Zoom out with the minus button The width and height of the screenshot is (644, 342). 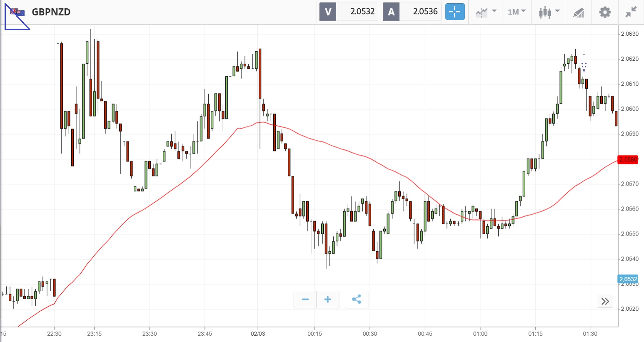coord(305,300)
